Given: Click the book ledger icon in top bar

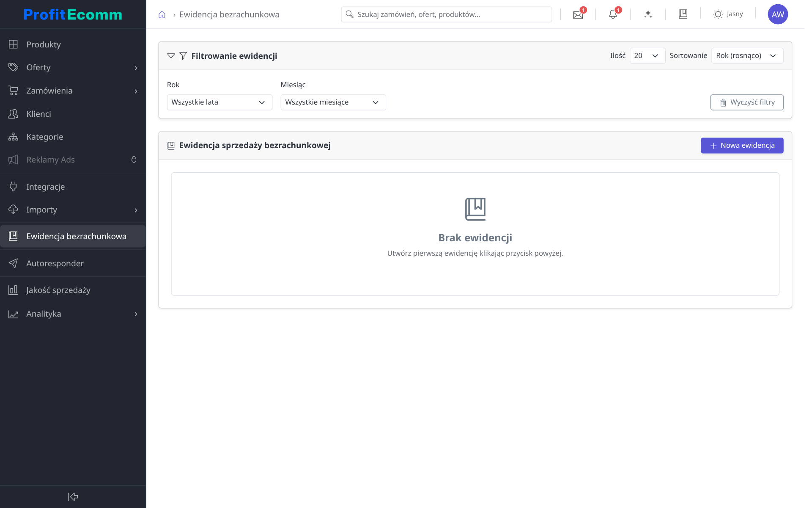Looking at the screenshot, I should coord(683,14).
